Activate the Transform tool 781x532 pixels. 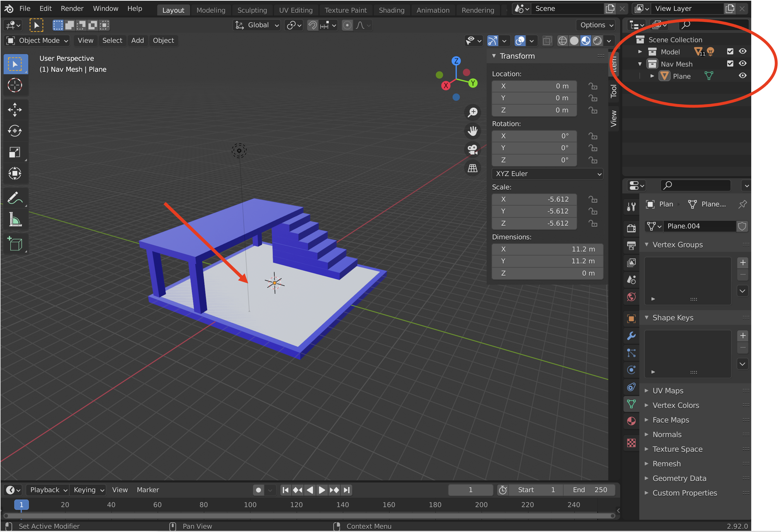click(x=15, y=173)
